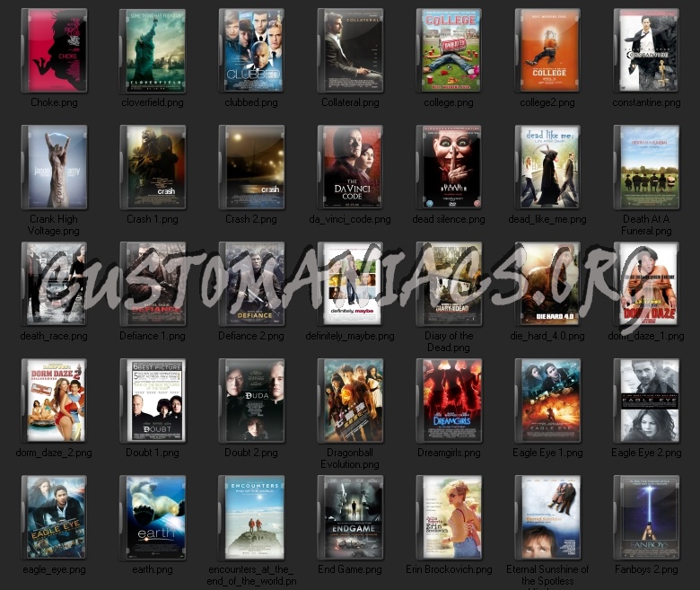Screen dimensions: 700x590
Task: Select the 'dead silence.png' label
Action: click(449, 219)
